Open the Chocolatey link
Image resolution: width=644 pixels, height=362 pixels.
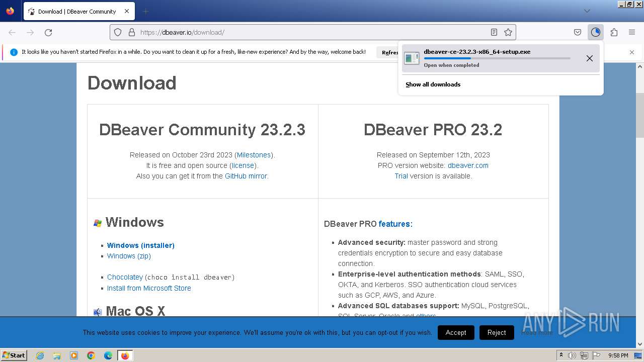[125, 277]
